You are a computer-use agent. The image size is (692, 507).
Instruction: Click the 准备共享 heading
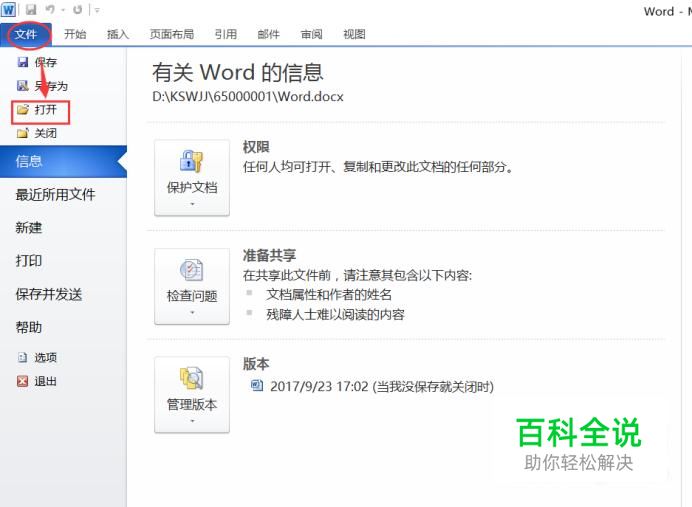click(x=269, y=255)
